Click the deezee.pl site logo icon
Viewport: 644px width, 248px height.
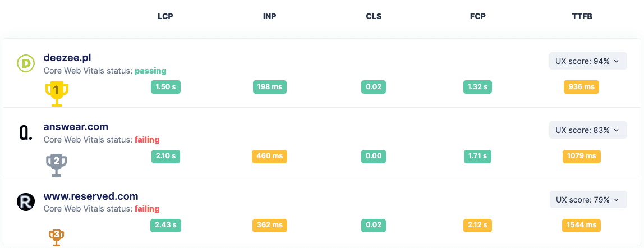[x=25, y=64]
